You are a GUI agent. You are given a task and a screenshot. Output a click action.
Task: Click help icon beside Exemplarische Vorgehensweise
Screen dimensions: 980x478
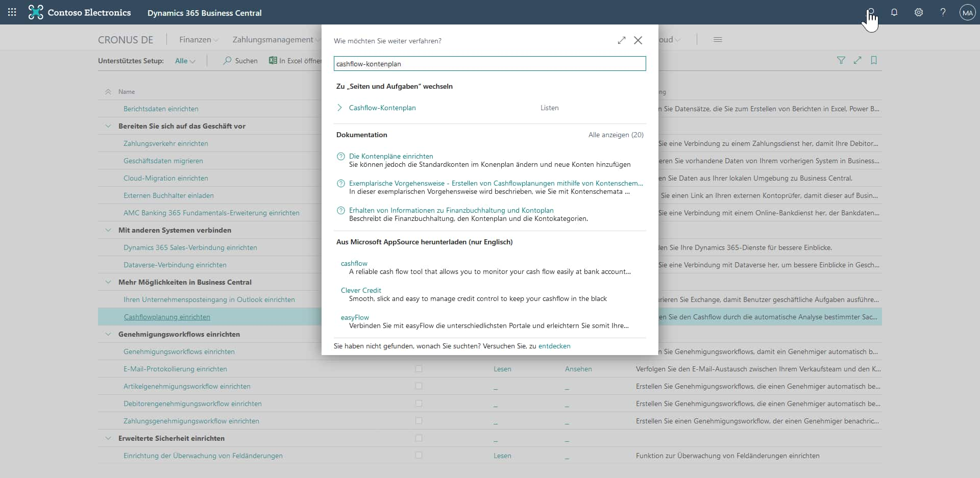point(341,184)
